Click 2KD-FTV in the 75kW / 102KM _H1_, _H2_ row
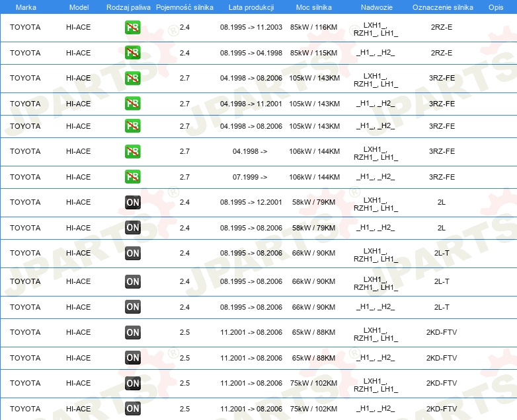The image size is (517, 420). tap(442, 409)
